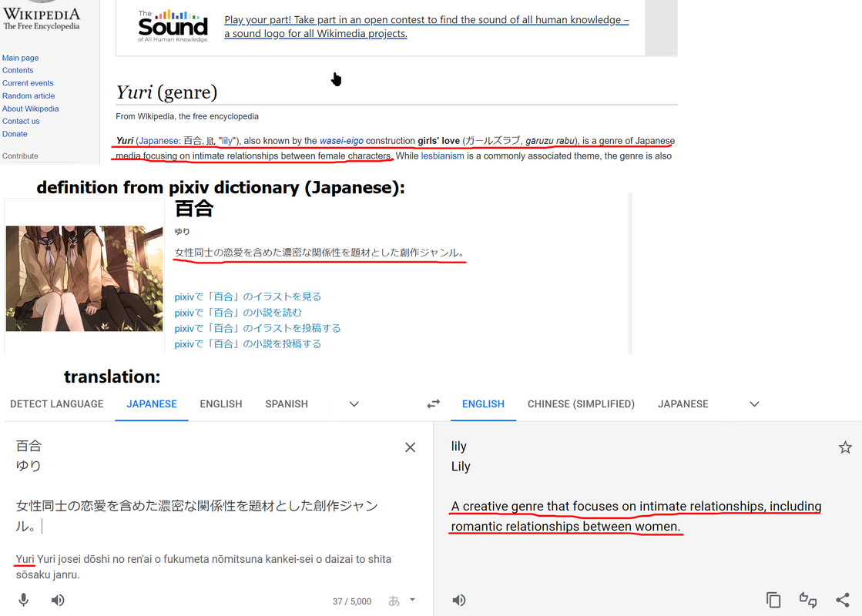Follow the lesbianism link
Viewport: 862px width, 616px height.
(x=442, y=156)
